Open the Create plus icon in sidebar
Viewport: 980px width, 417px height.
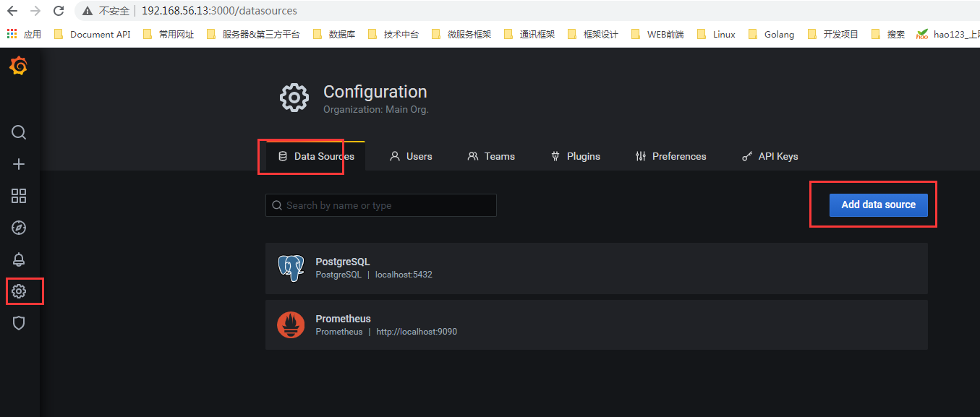tap(19, 164)
